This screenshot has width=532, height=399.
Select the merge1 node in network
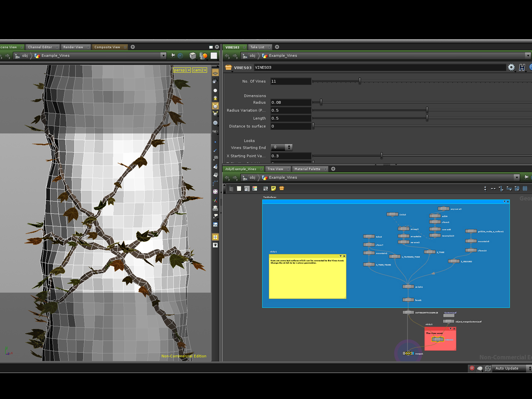click(x=409, y=353)
